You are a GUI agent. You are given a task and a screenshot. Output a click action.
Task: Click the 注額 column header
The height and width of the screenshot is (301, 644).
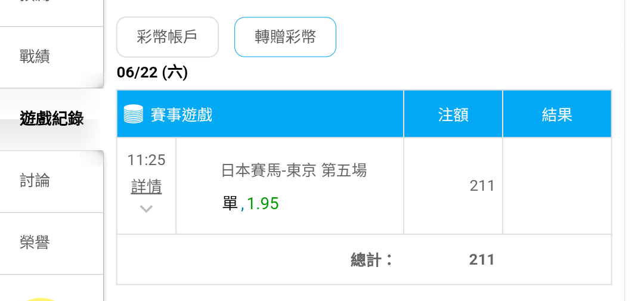[453, 114]
